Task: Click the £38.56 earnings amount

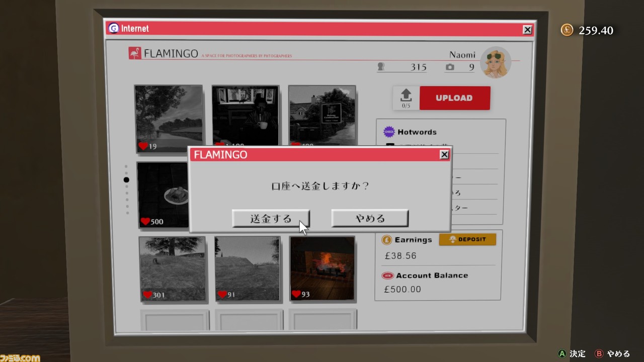Action: (x=400, y=255)
